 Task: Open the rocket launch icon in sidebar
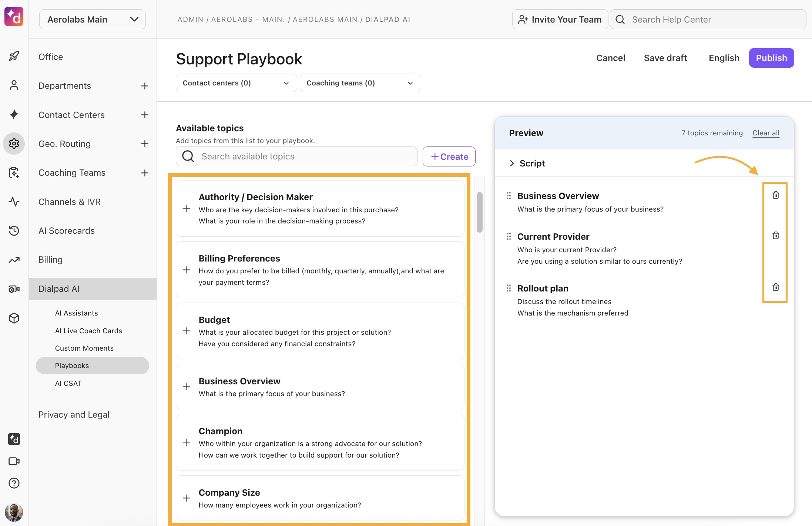pyautogui.click(x=14, y=56)
